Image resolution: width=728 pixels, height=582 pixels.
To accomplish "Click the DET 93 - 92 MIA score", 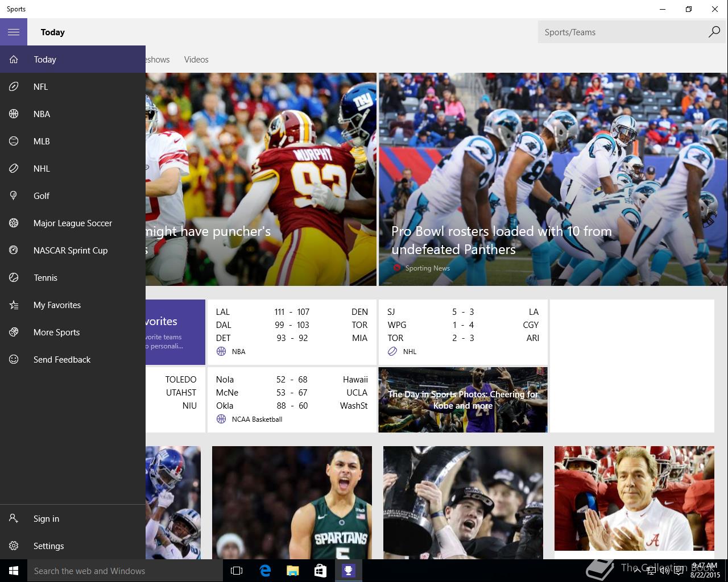I will (x=292, y=338).
